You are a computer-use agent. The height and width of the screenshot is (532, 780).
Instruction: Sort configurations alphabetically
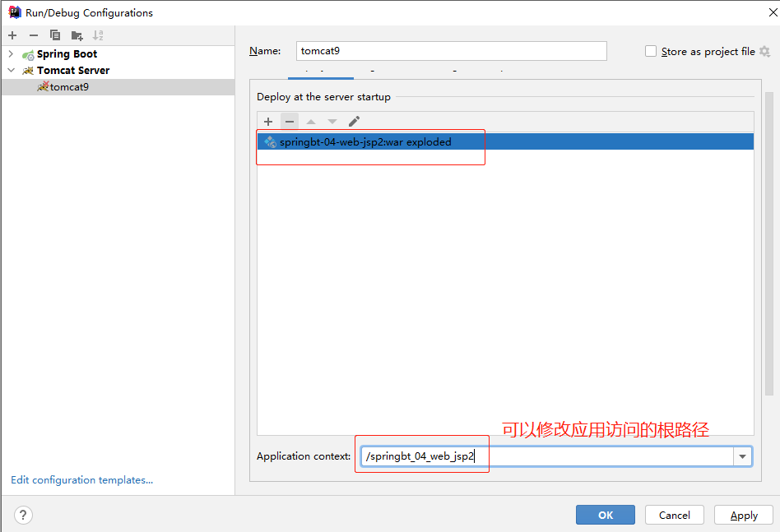click(98, 35)
